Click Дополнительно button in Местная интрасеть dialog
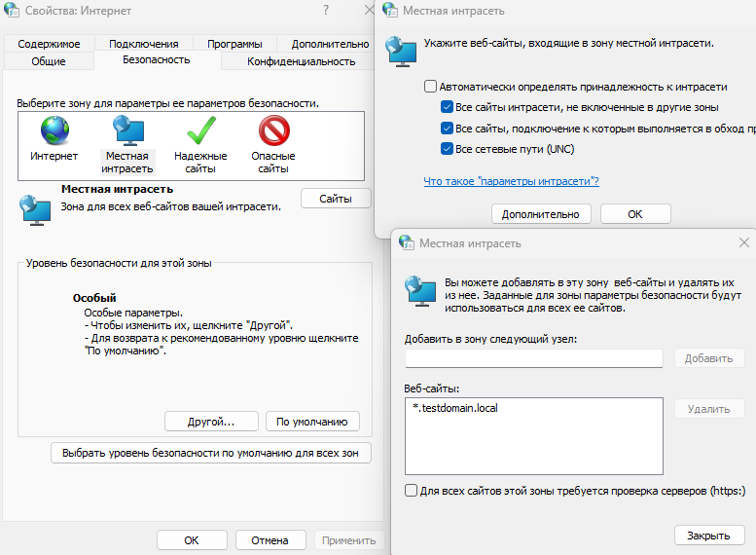 tap(541, 214)
